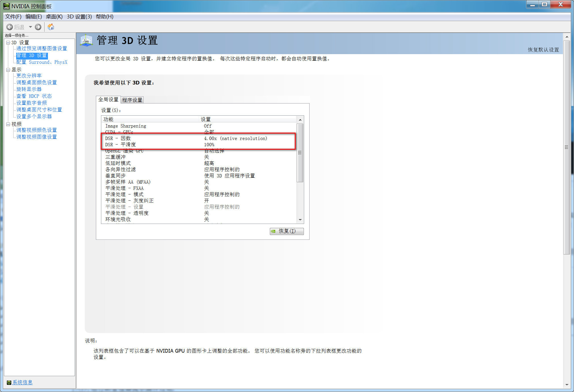Switch to the 程序设置 tab
Screen dimensions: 574x392
click(132, 100)
